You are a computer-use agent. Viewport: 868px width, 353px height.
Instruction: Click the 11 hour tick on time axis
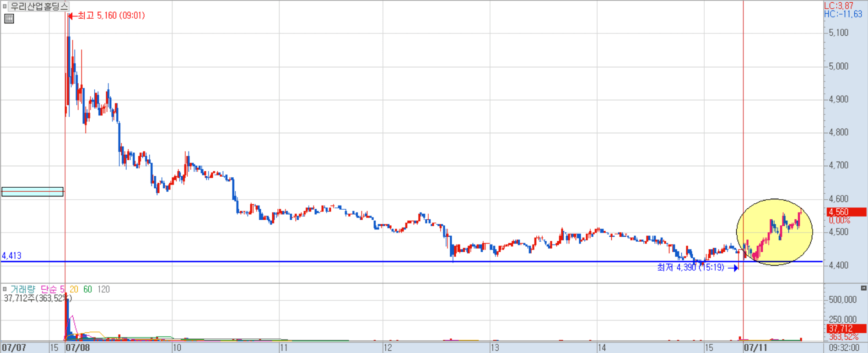[x=284, y=348]
